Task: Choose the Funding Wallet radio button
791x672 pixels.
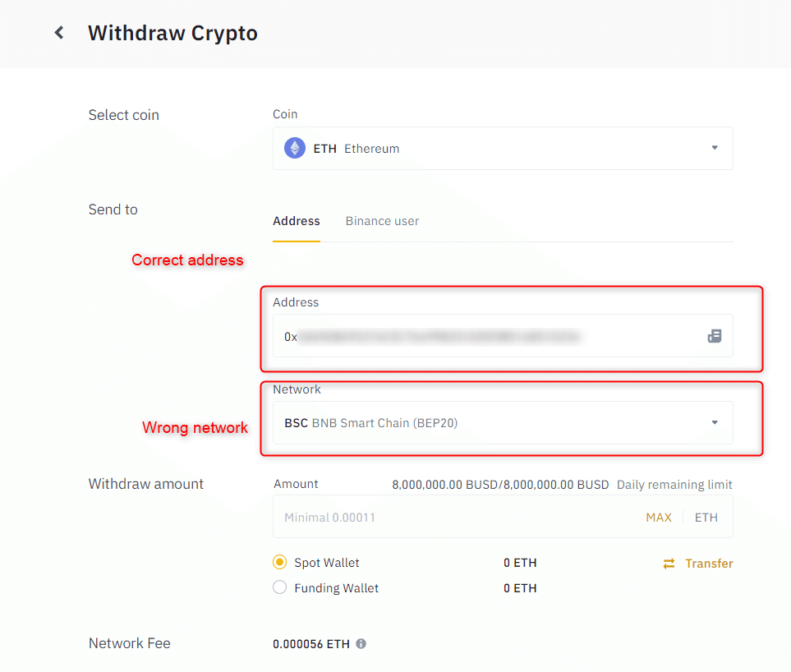Action: click(280, 588)
